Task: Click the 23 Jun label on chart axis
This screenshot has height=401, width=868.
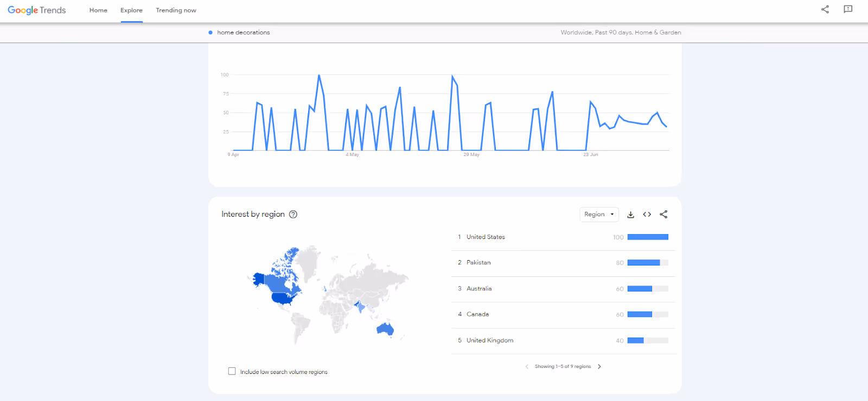Action: 591,154
